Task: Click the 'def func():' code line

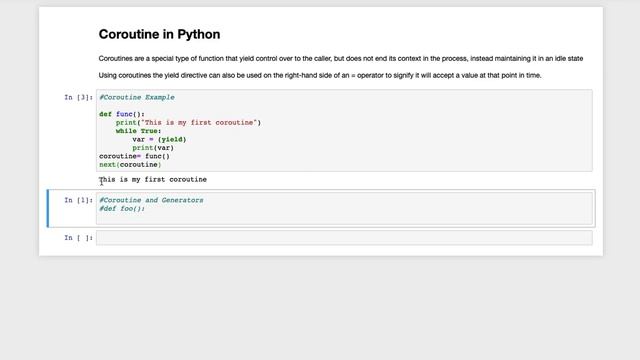Action: [x=122, y=114]
